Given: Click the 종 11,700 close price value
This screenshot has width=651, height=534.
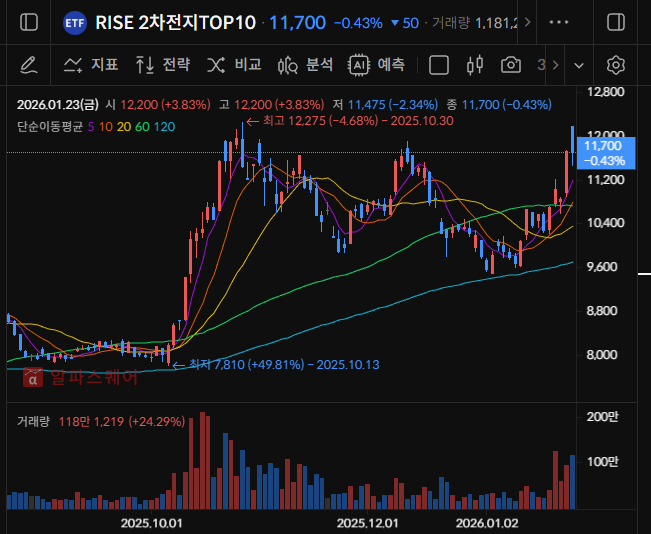Looking at the screenshot, I should [x=499, y=105].
